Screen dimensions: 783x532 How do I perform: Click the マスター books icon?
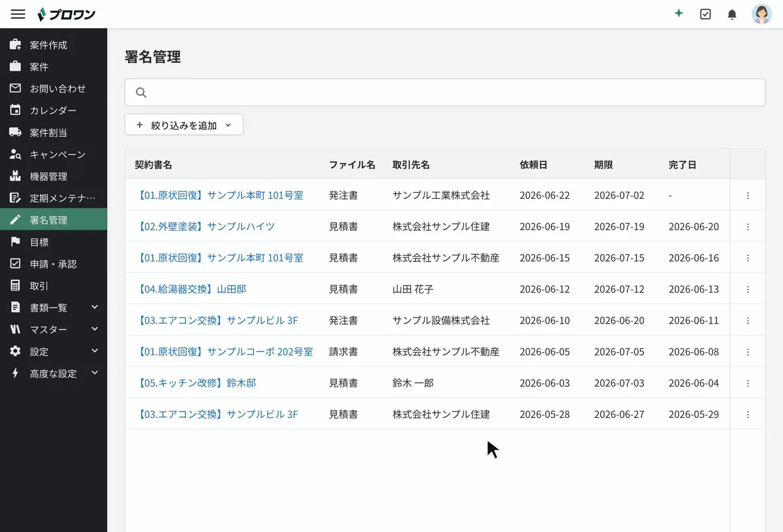(x=15, y=329)
